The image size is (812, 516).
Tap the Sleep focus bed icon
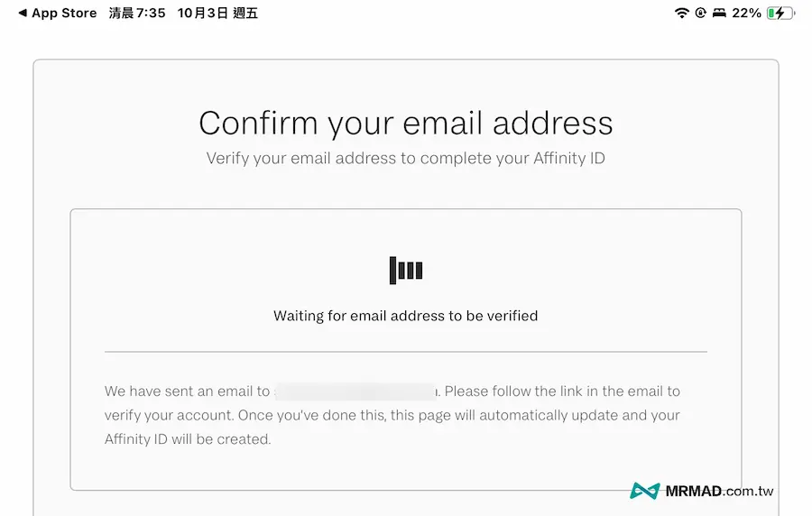click(x=718, y=14)
